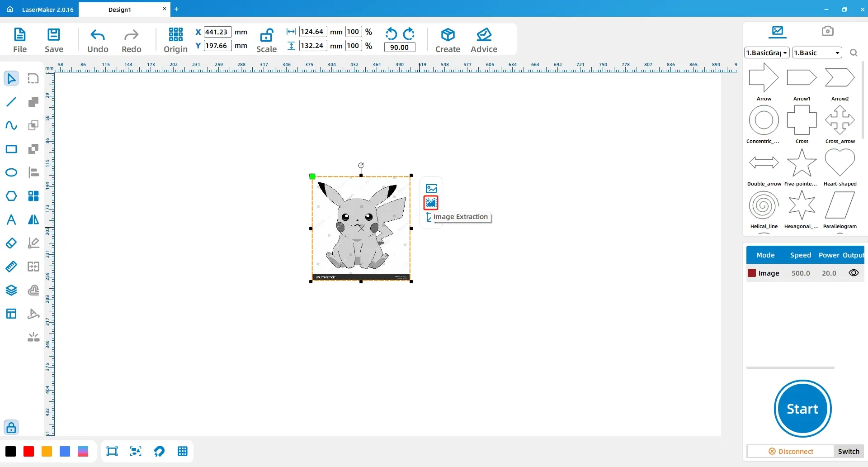Open the camera panel tab
868x467 pixels.
click(827, 31)
